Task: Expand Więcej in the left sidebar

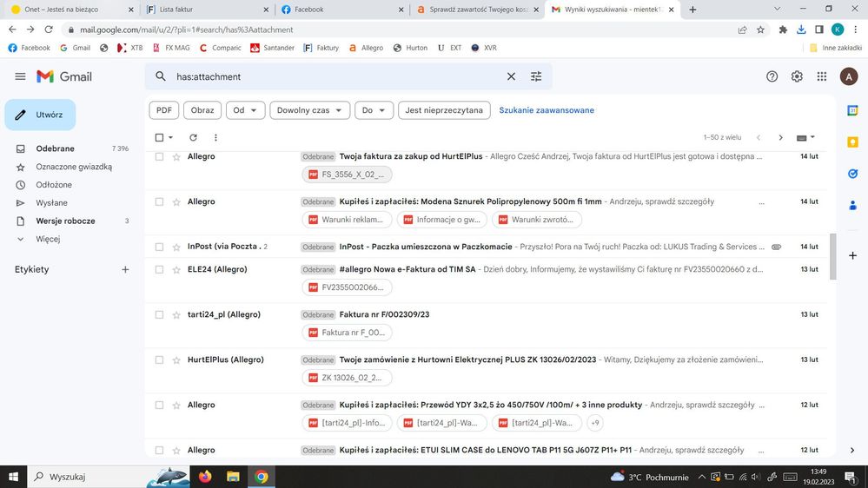Action: [48, 239]
